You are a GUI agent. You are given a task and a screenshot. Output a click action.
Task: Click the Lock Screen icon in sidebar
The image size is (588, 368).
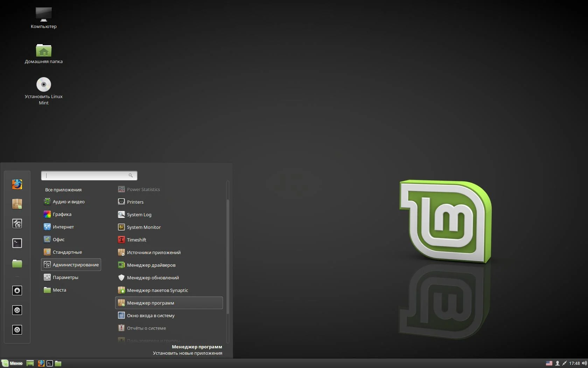pos(17,291)
